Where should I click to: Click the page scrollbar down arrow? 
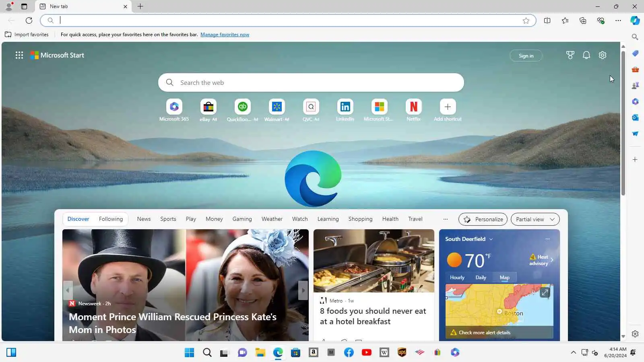623,337
